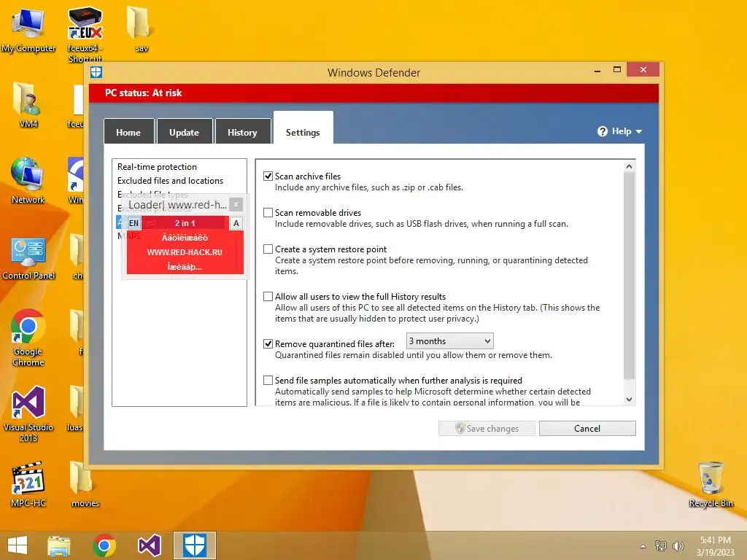
Task: Open the luas folder on desktop
Action: coord(76,408)
